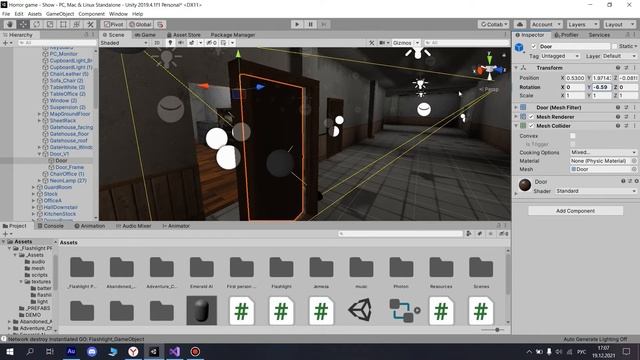The width and height of the screenshot is (640, 360).
Task: Select the combined Transform tool
Action: coord(76,24)
